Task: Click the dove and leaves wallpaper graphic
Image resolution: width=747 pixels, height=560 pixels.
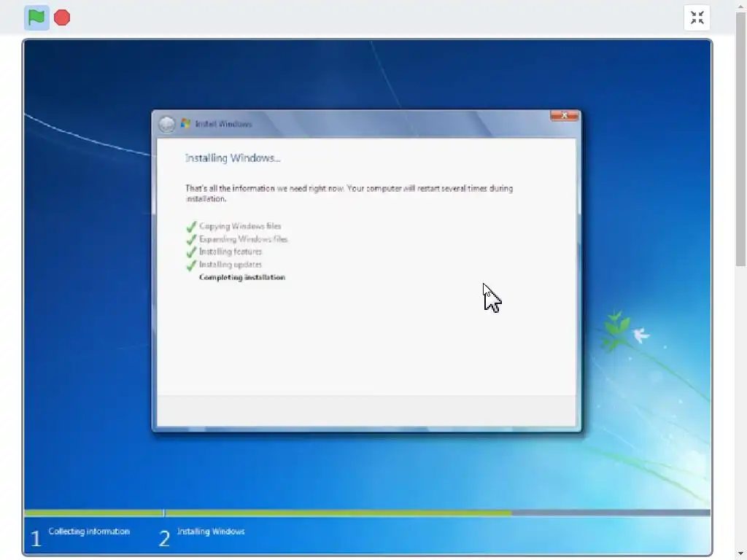Action: 624,330
